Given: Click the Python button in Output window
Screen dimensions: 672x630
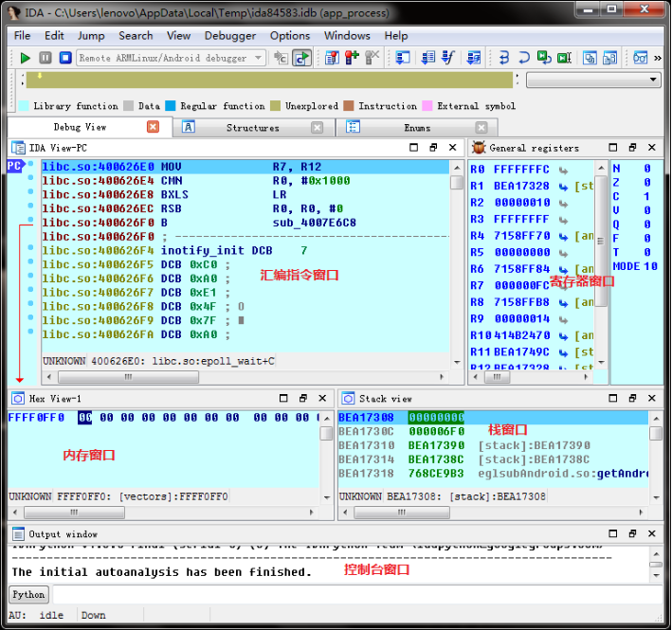Looking at the screenshot, I should 28,595.
